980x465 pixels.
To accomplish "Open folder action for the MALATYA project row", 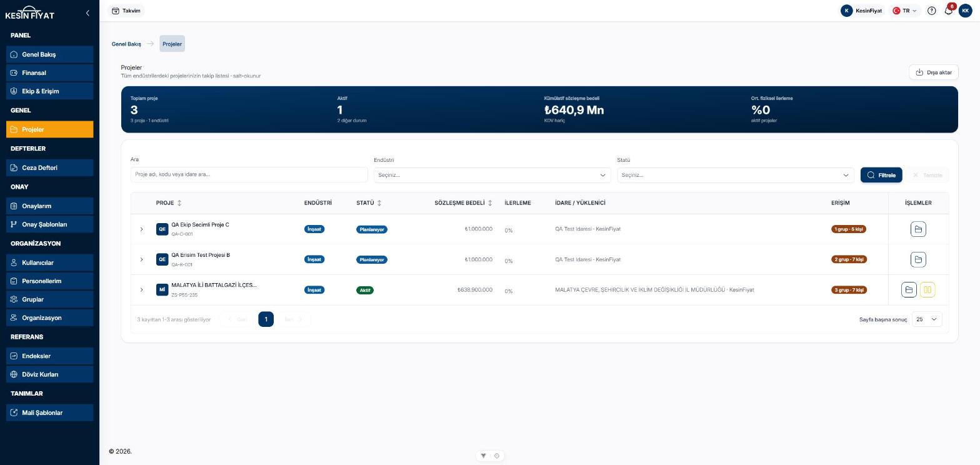I will [x=909, y=290].
